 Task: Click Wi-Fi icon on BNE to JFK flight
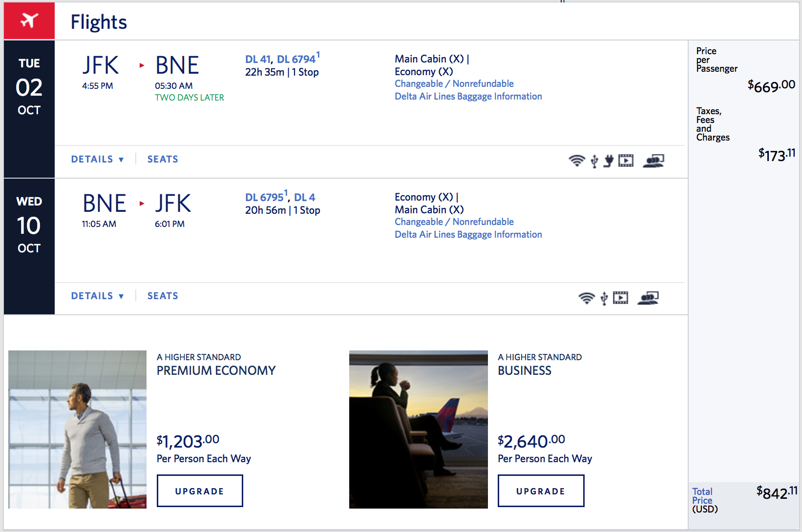[587, 298]
